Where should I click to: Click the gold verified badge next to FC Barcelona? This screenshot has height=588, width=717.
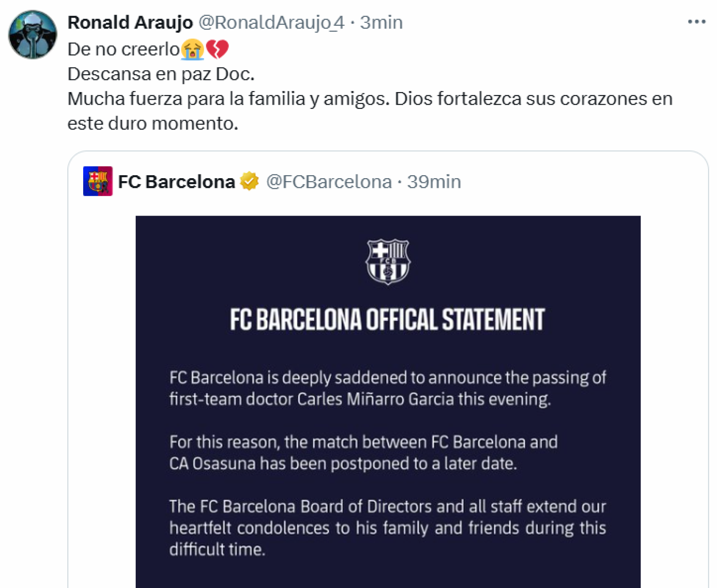248,182
